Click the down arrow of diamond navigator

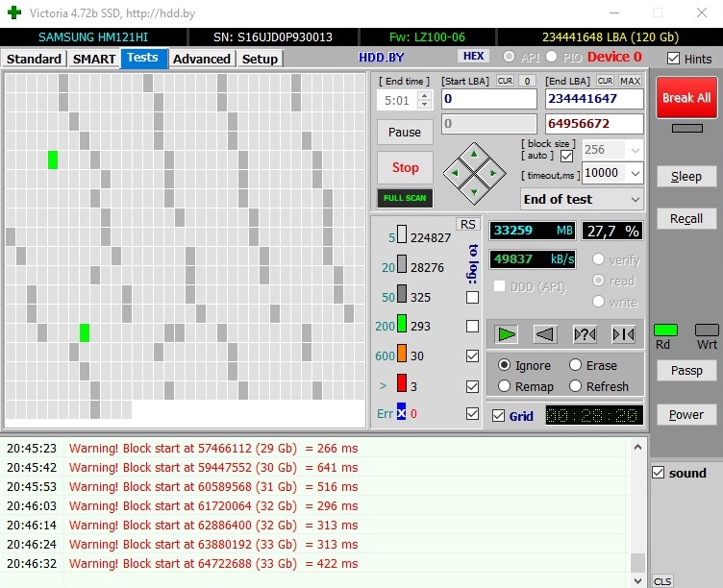474,192
